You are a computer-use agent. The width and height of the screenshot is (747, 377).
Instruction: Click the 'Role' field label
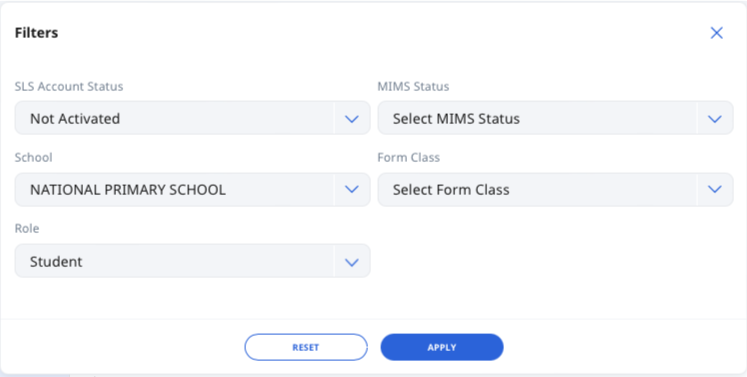click(x=27, y=228)
